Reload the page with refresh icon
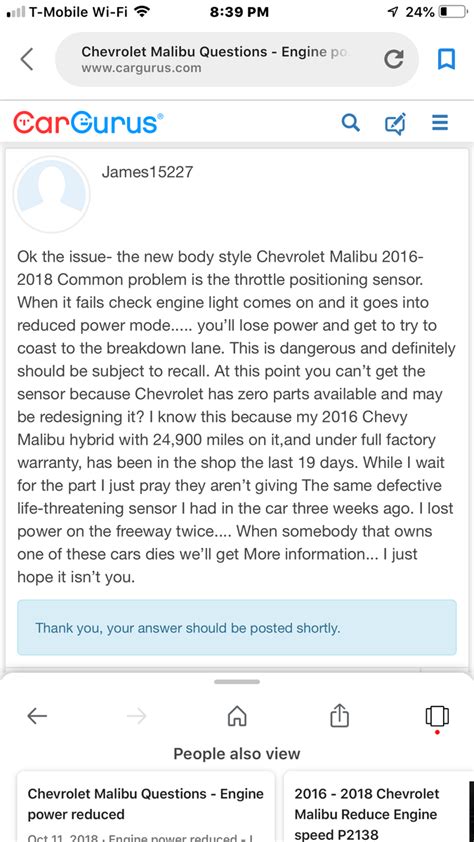This screenshot has height=842, width=474. tap(393, 59)
